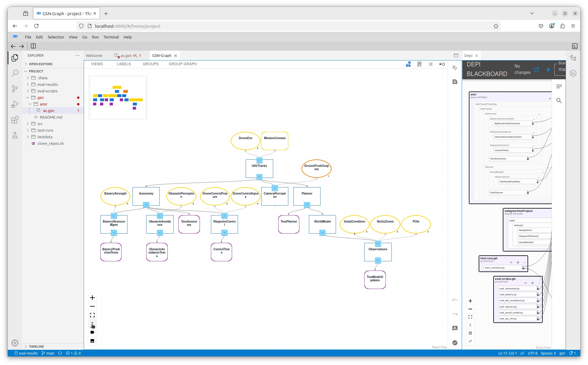Screen dimensions: 588x365
Task: Toggle the filled/hollow circle switch in GSN toolbar
Action: click(442, 64)
